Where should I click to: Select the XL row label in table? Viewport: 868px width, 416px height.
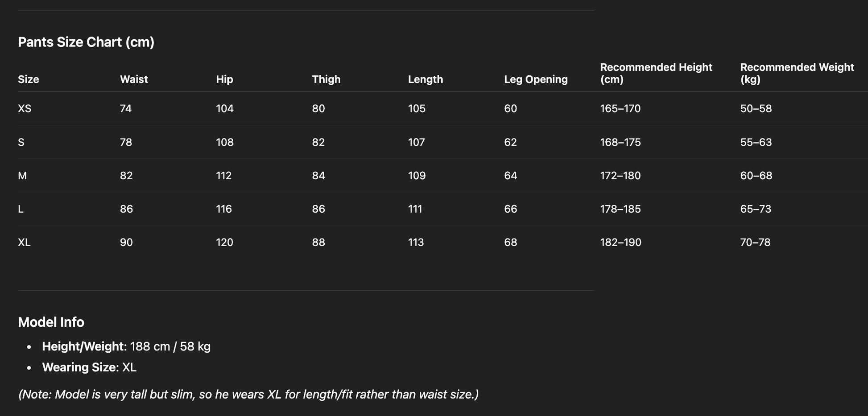(x=24, y=242)
